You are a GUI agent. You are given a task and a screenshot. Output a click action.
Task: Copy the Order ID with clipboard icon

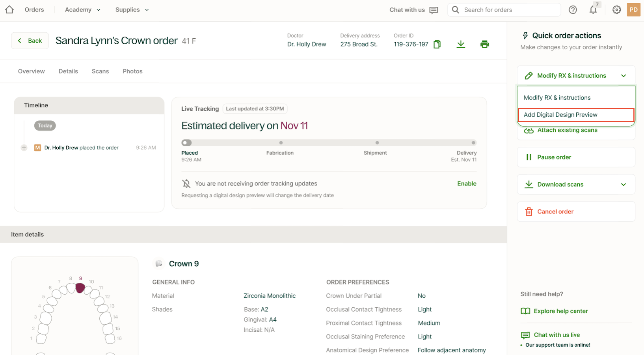pyautogui.click(x=437, y=44)
